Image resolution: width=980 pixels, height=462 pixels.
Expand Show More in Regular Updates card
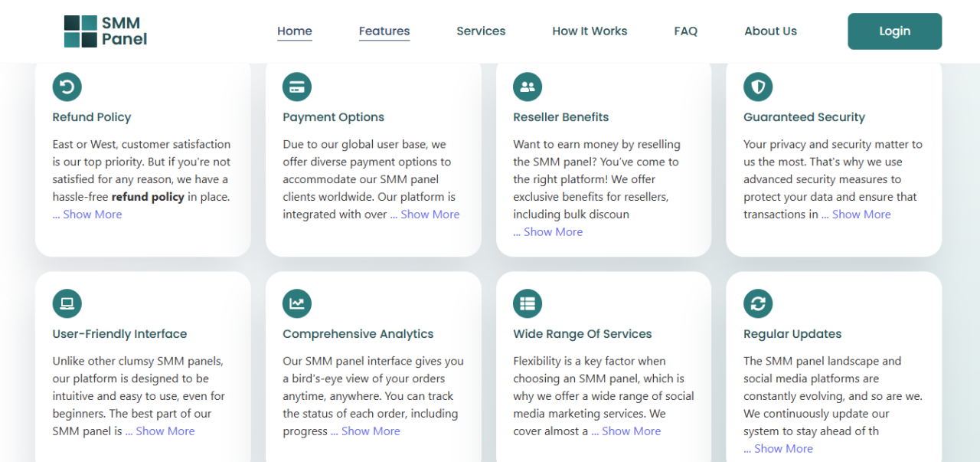click(x=779, y=449)
